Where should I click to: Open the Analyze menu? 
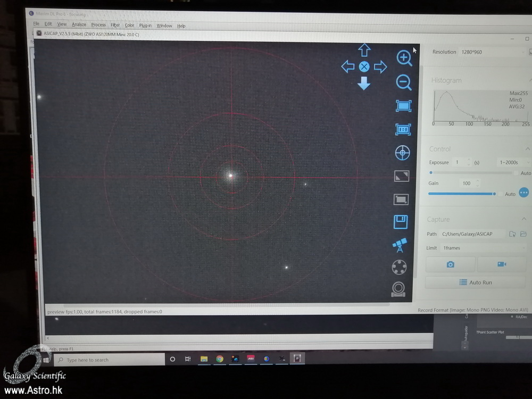pyautogui.click(x=79, y=24)
